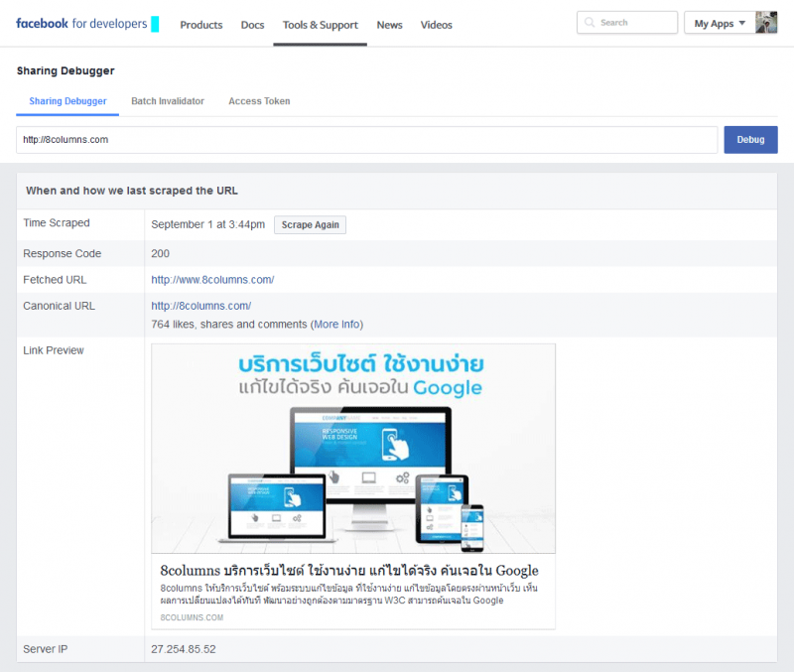The height and width of the screenshot is (672, 794).
Task: Go to the Videos section
Action: 436,25
